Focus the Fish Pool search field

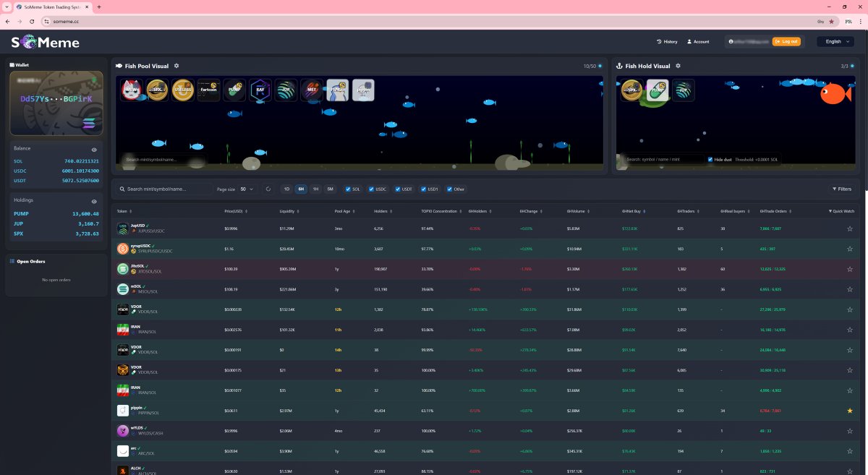(163, 159)
